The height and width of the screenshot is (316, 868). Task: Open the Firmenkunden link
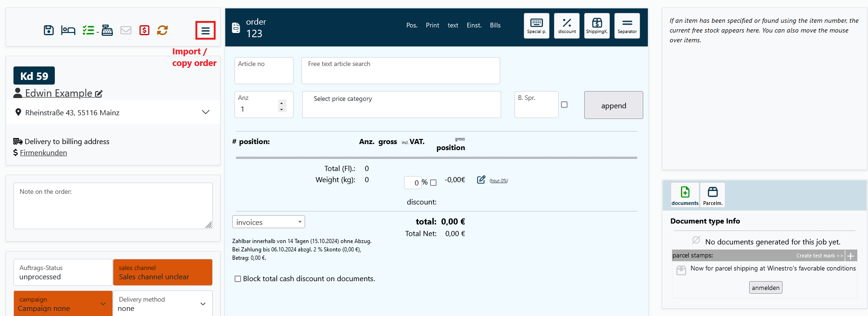43,153
